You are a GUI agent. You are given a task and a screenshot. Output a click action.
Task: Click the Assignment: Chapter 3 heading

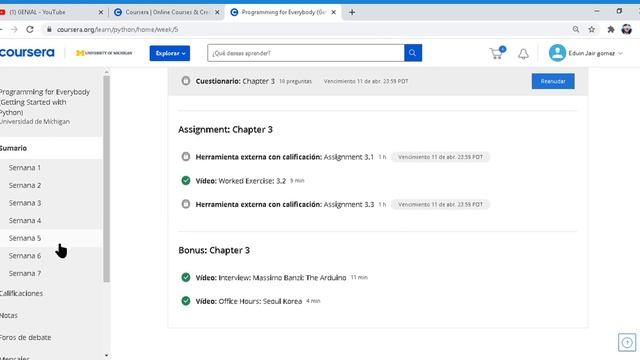pos(225,129)
